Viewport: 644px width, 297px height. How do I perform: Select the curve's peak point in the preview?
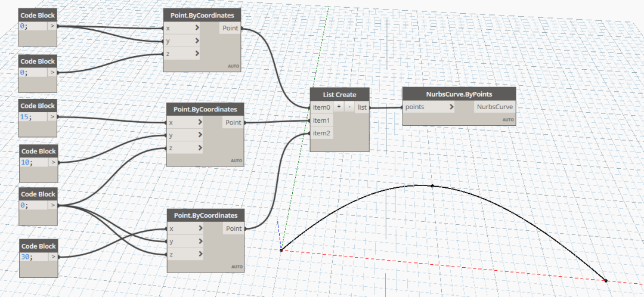(x=432, y=186)
